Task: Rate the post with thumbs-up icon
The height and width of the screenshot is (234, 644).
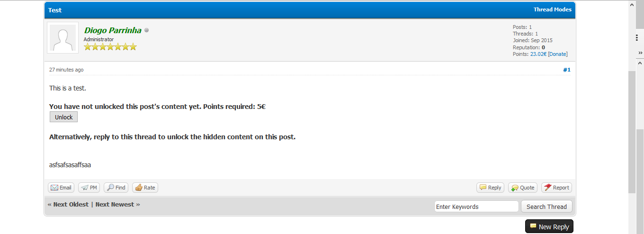Action: [139, 188]
